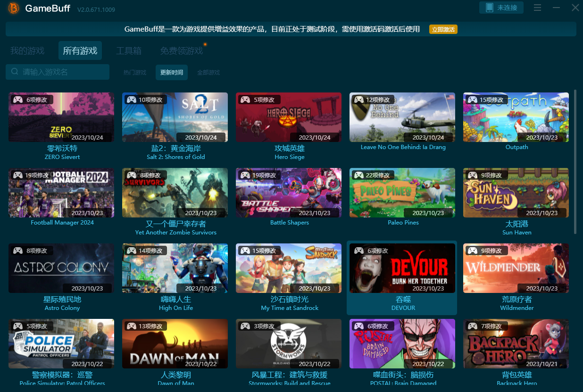Click the search box 请输入游戏名
583x392 pixels.
tap(58, 72)
